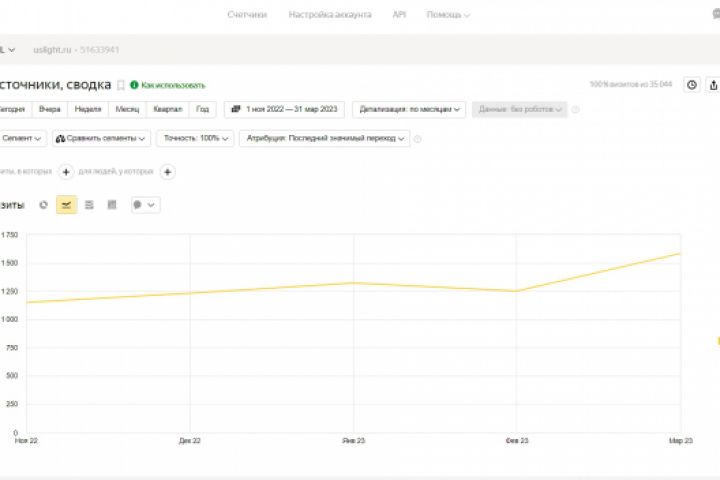Click the bookmark icon beside the report title
Screen dimensions: 720x480
(121, 85)
